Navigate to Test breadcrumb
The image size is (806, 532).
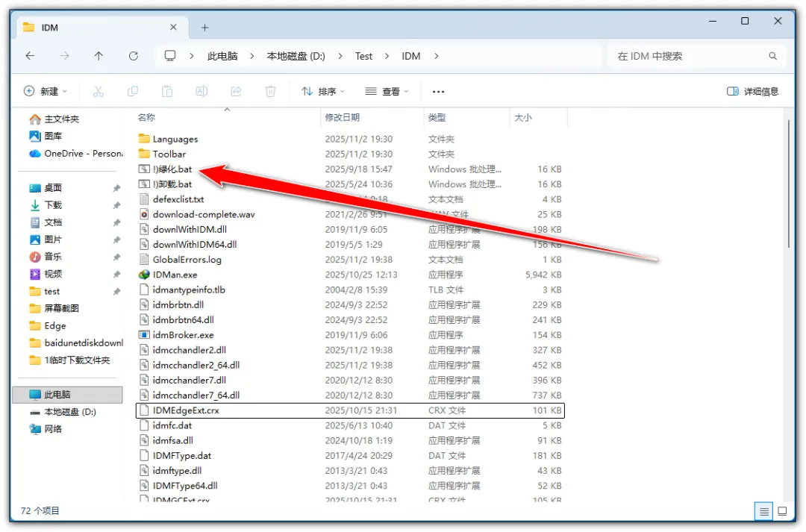[x=363, y=56]
